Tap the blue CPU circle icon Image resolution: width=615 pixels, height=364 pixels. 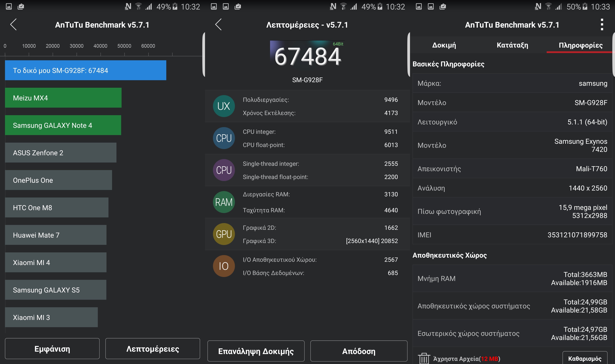point(224,138)
